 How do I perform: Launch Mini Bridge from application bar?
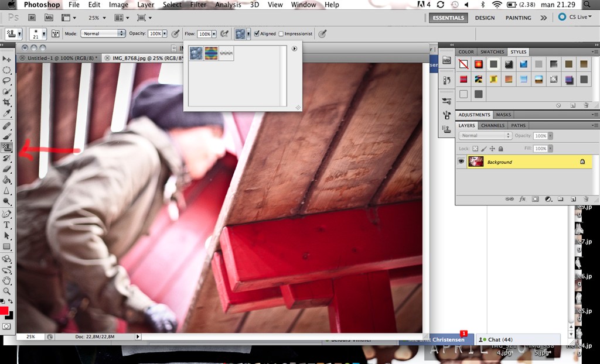tap(49, 18)
